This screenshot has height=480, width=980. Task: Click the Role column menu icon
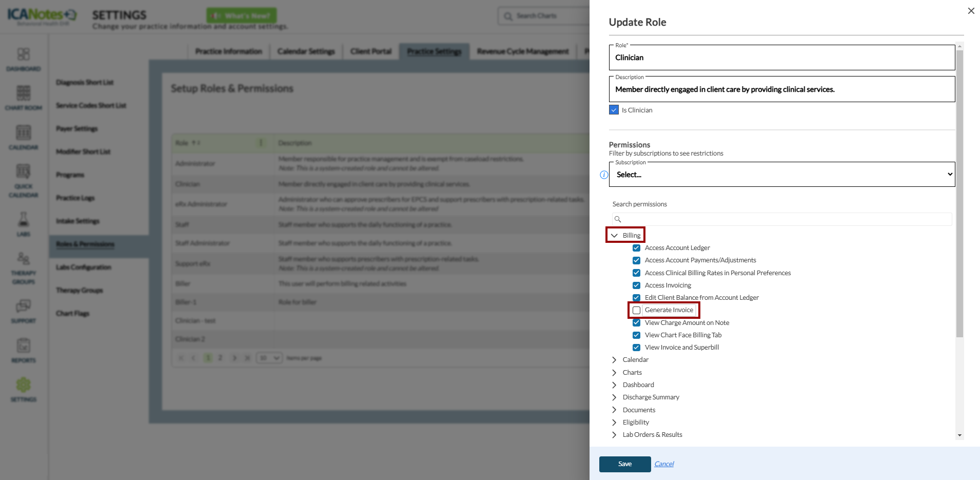tap(261, 143)
